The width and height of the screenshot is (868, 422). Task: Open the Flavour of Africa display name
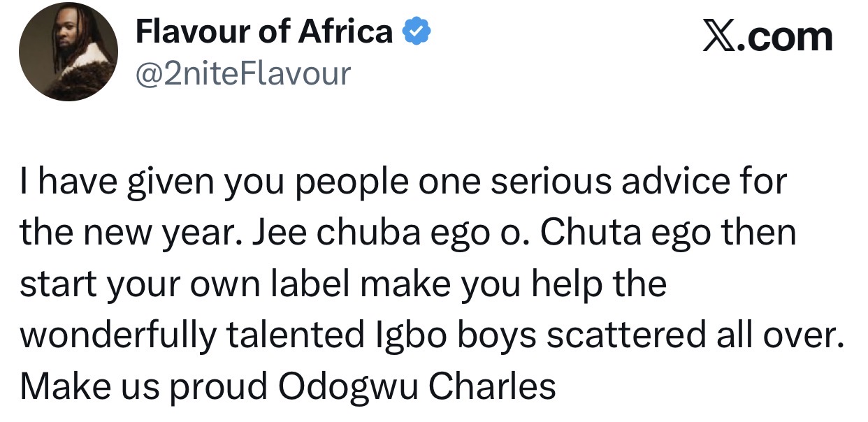click(264, 32)
